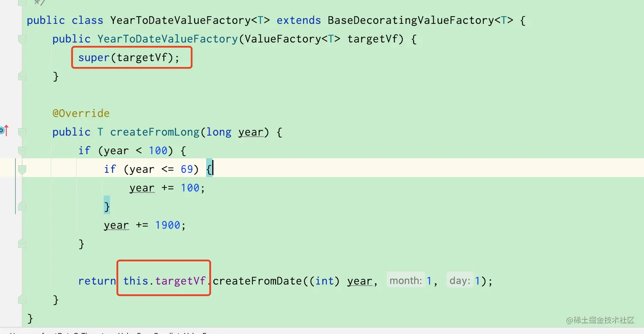
Task: Fold the 'if (year < 100)' block
Action: click(22, 151)
